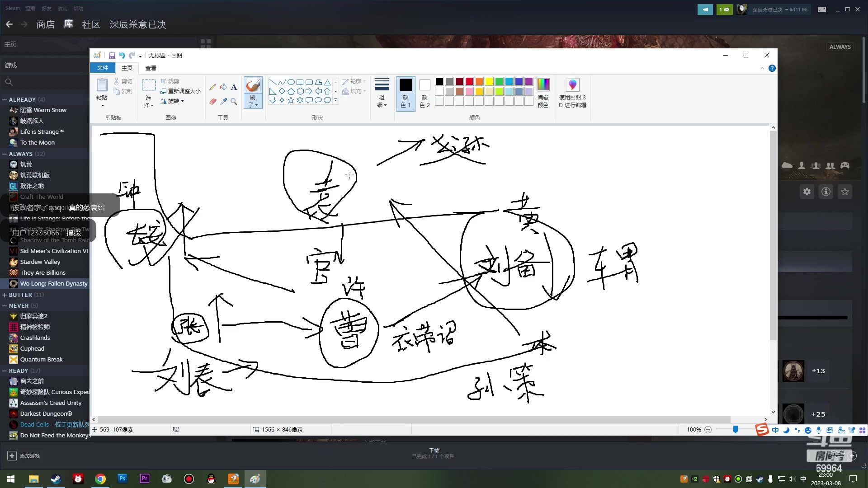Screen dimensions: 868x488
Task: Switch to the Home tab in Paint
Action: (127, 68)
